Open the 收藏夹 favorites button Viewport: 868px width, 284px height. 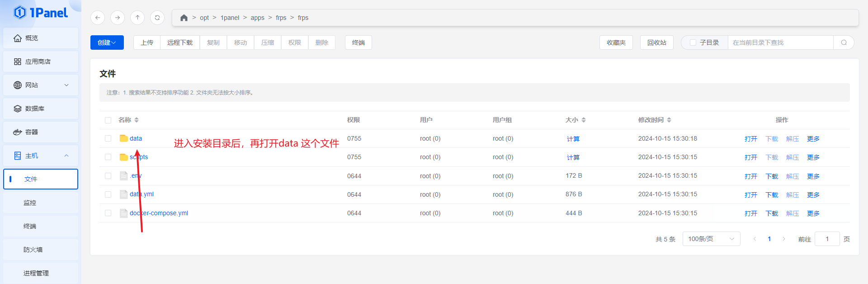(616, 43)
